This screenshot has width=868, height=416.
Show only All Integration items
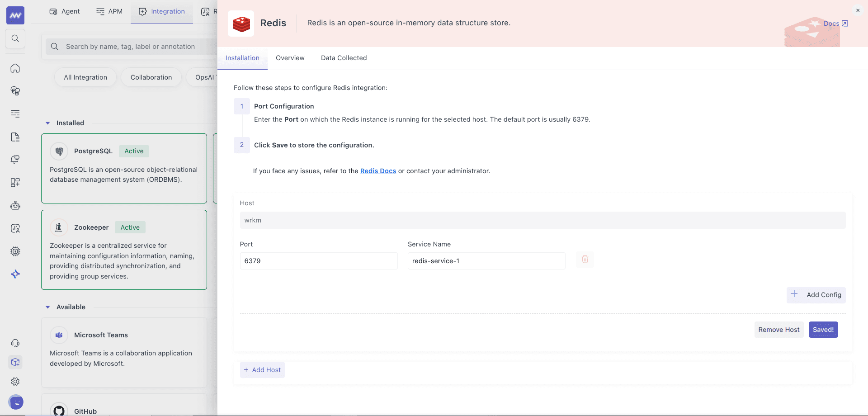(x=85, y=77)
